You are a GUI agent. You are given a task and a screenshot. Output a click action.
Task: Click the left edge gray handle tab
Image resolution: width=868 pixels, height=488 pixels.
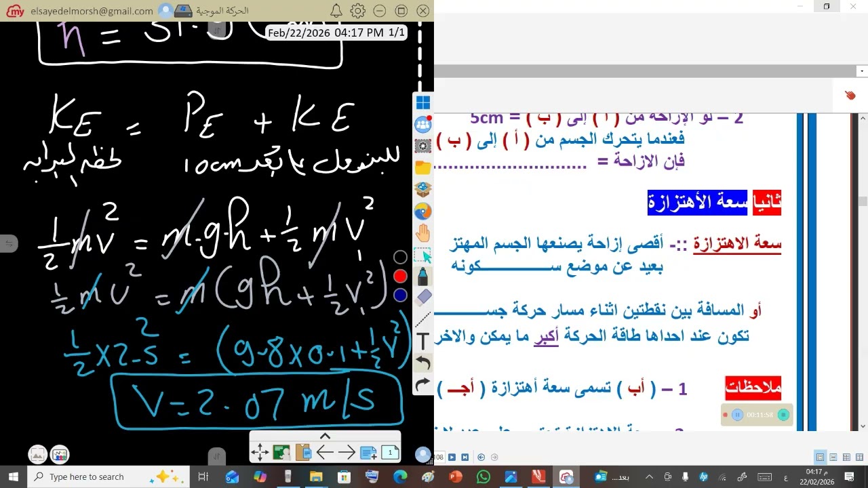pos(9,243)
